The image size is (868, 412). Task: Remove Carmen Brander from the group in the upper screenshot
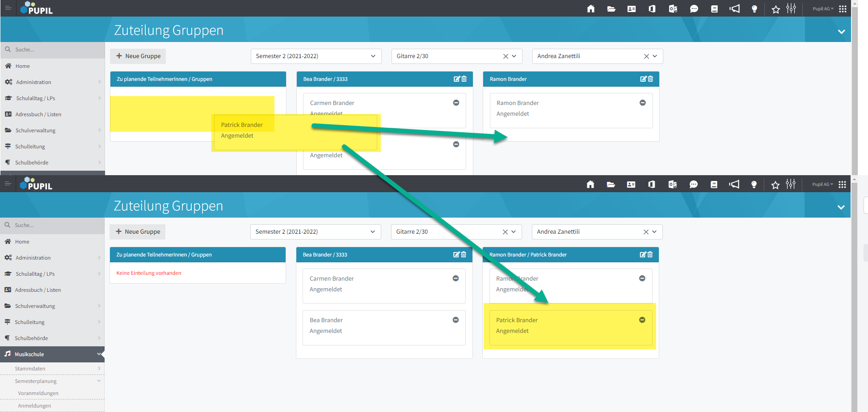456,103
